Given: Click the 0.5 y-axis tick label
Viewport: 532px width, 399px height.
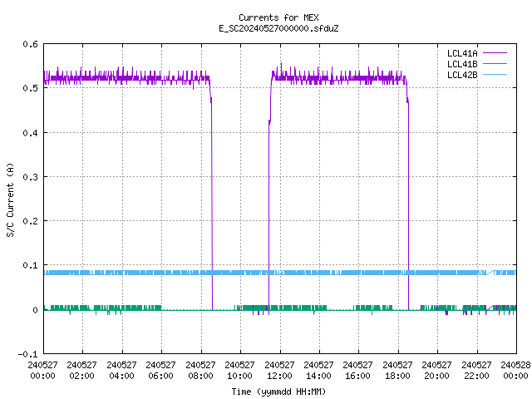Looking at the screenshot, I should (30, 88).
